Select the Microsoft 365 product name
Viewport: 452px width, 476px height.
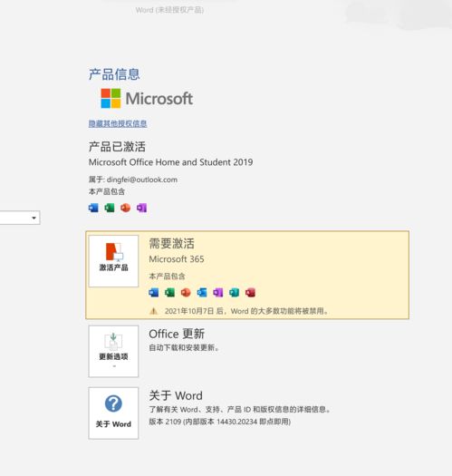point(177,259)
